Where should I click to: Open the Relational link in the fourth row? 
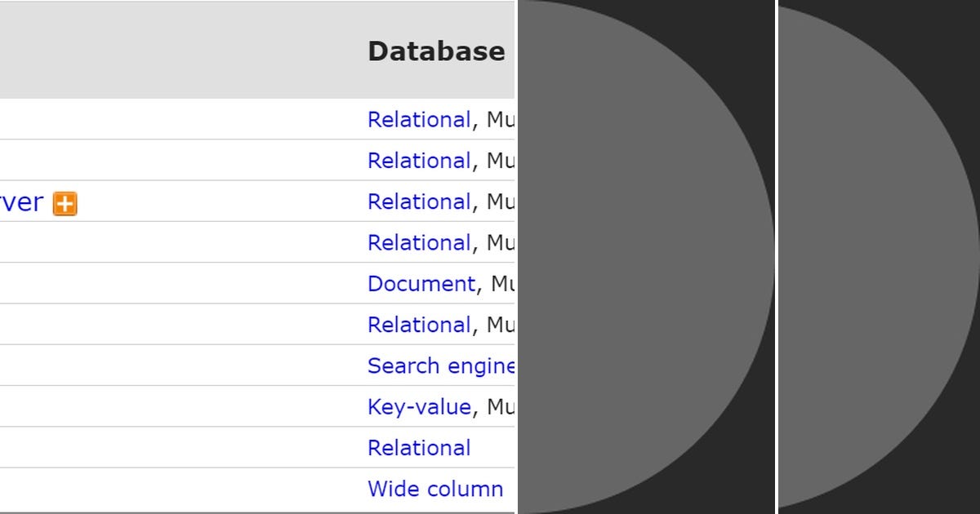point(418,242)
